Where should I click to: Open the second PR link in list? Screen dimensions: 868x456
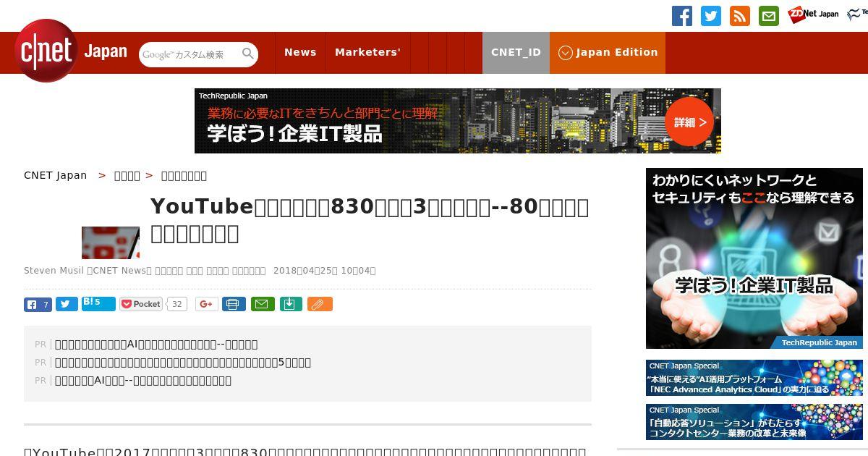tap(183, 363)
